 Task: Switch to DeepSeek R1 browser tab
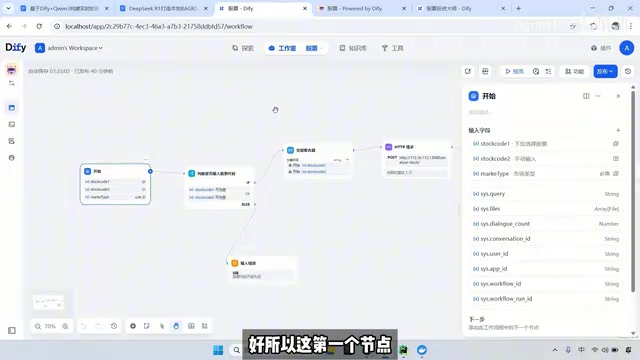(163, 8)
